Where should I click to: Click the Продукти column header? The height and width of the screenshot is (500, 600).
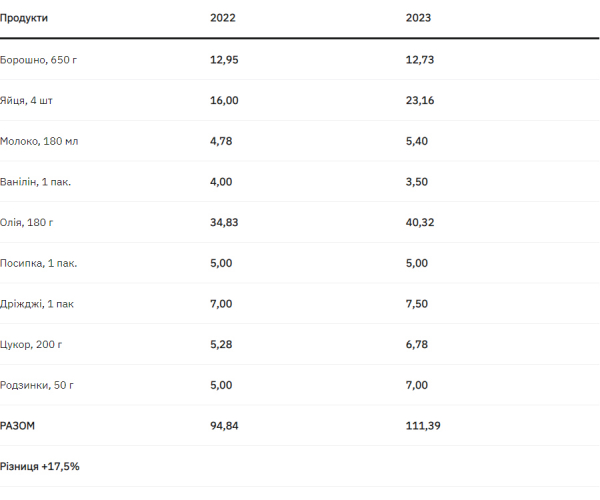(x=24, y=19)
